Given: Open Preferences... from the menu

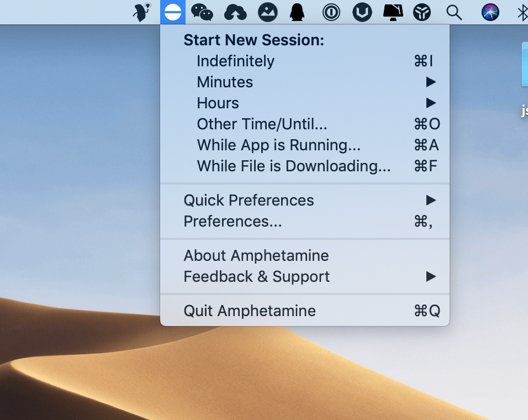Looking at the screenshot, I should click(305, 221).
